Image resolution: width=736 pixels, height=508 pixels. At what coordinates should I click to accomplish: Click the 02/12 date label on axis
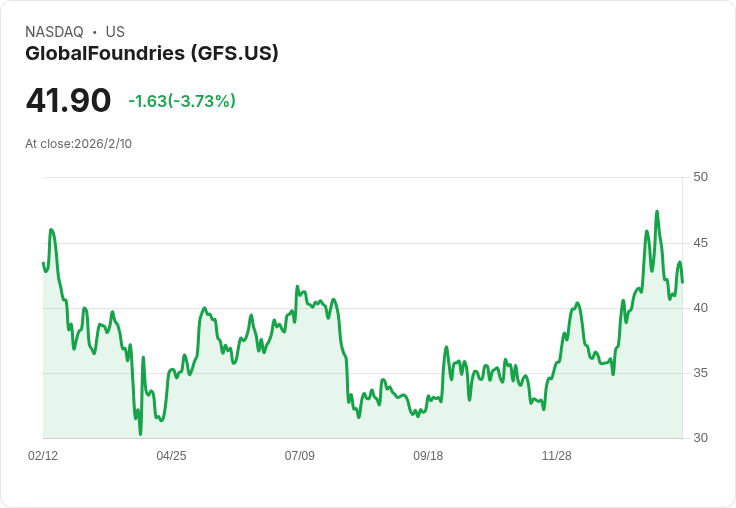tap(43, 455)
